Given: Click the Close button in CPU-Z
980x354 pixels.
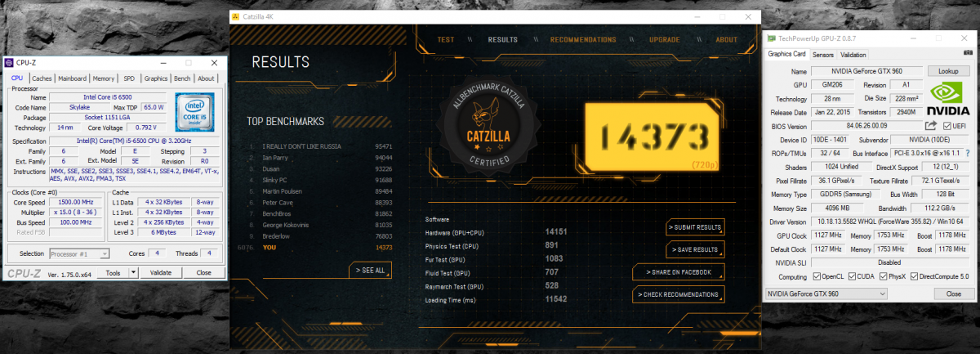Looking at the screenshot, I should pyautogui.click(x=203, y=273).
